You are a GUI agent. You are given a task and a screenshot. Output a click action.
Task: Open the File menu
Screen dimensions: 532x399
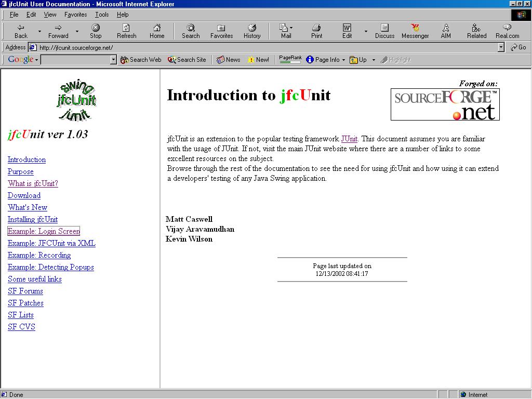[14, 15]
